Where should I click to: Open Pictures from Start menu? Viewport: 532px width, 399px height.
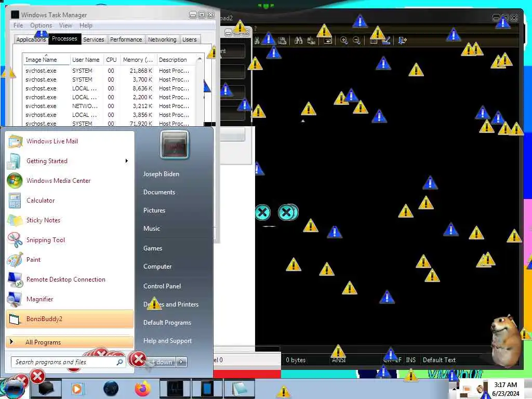coord(154,210)
